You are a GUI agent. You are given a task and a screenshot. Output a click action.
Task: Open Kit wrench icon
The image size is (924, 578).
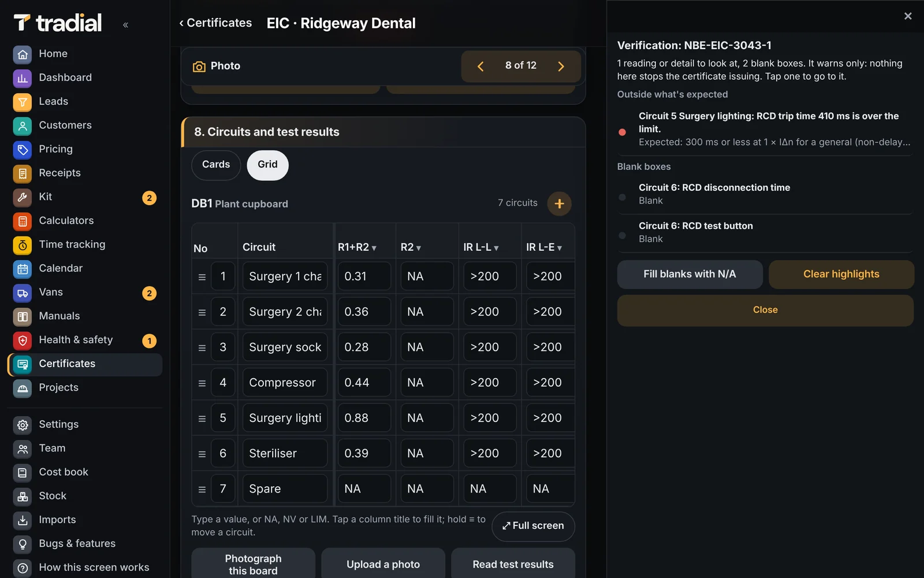[23, 197]
